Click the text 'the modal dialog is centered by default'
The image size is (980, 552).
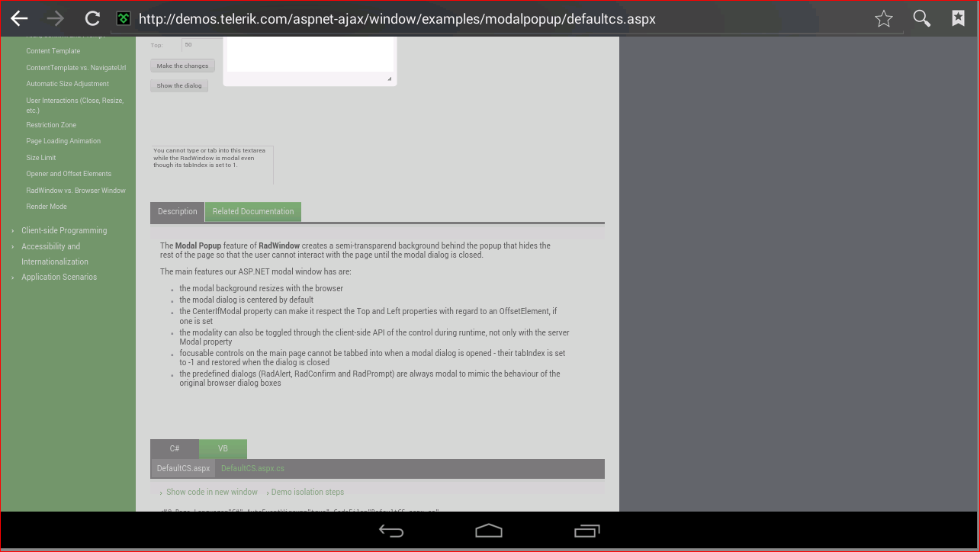(246, 300)
